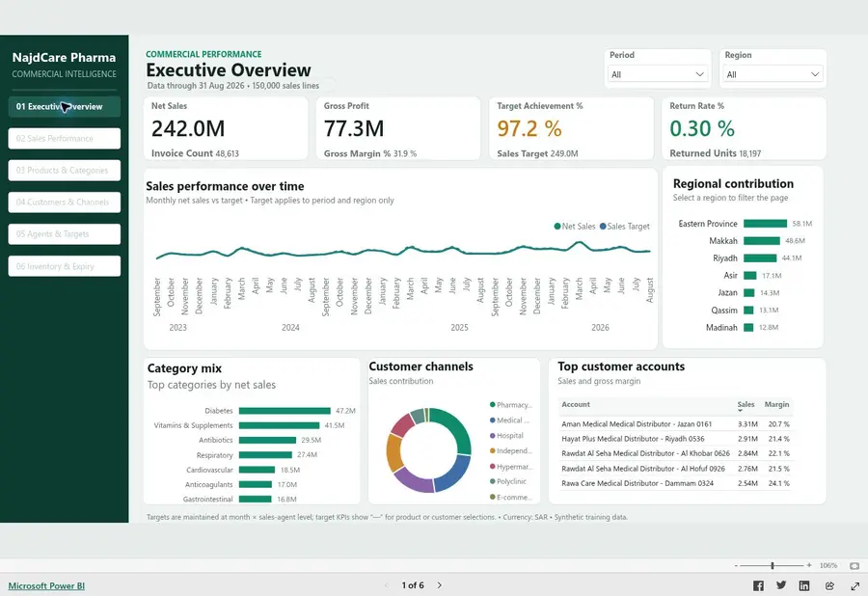Select Antibiotics category bar

coord(267,440)
